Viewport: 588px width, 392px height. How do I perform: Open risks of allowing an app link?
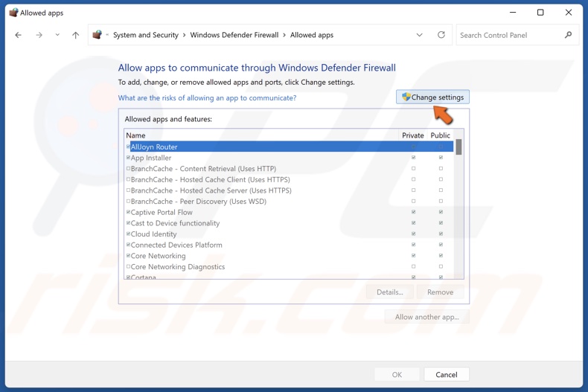[x=207, y=98]
